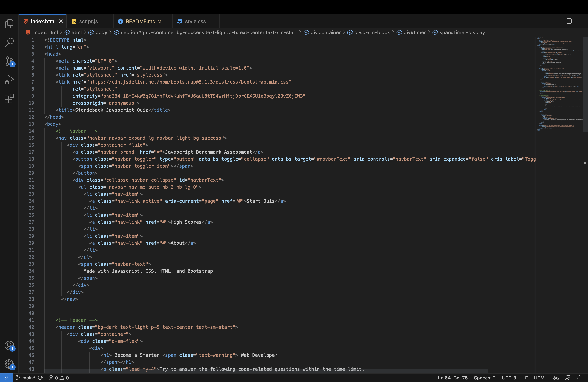Viewport: 588px width, 382px height.
Task: Switch to the script.js tab
Action: [x=88, y=21]
